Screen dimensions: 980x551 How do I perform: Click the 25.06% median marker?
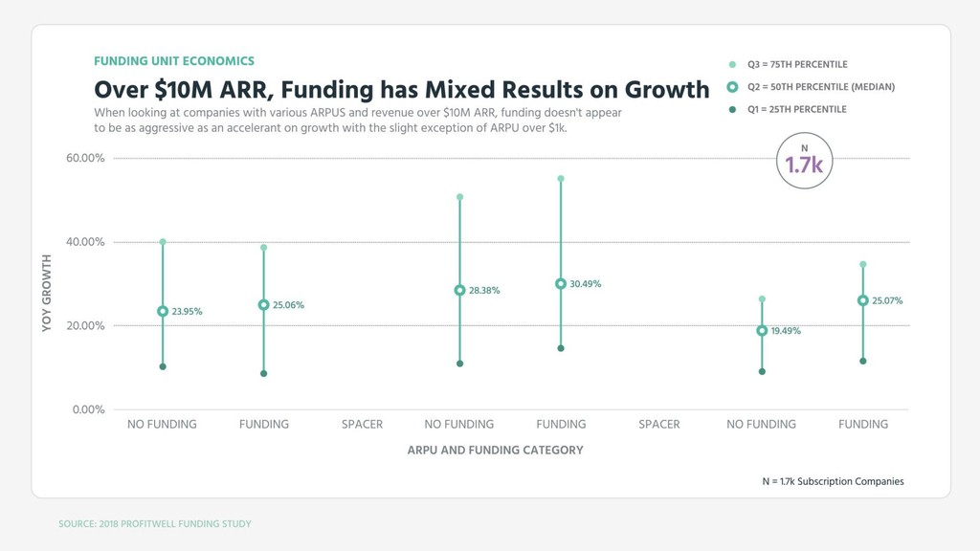coord(264,305)
